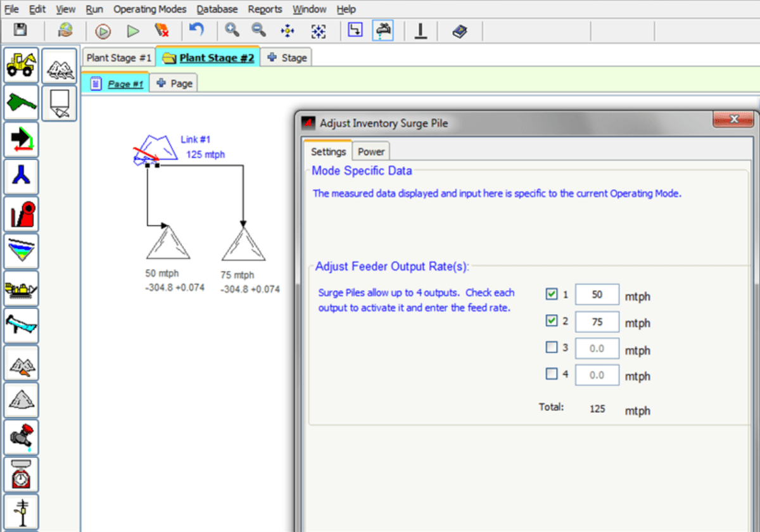Switch to Plant Stage #1 tab
760x532 pixels.
coord(119,58)
